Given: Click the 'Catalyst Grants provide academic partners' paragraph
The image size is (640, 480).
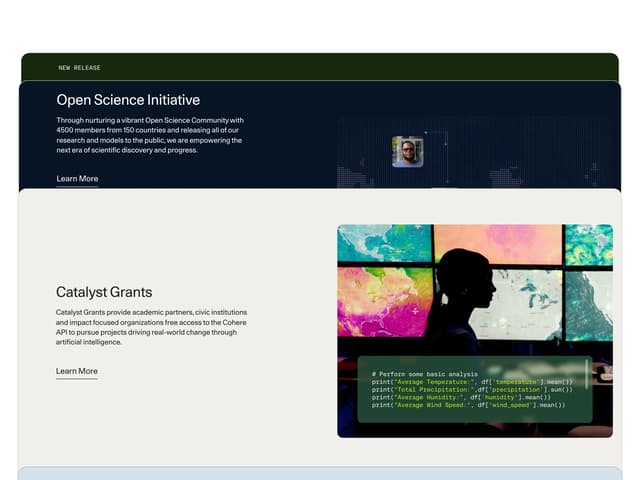Looking at the screenshot, I should pos(151,327).
